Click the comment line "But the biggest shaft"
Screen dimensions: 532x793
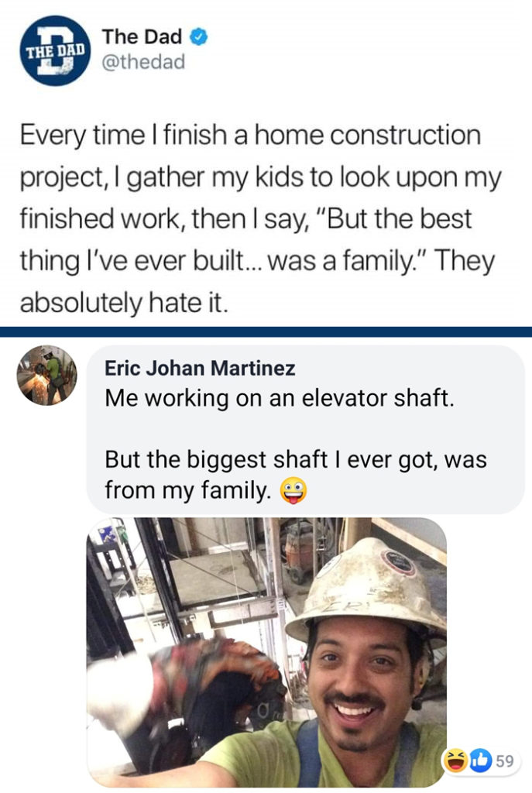coord(295,458)
